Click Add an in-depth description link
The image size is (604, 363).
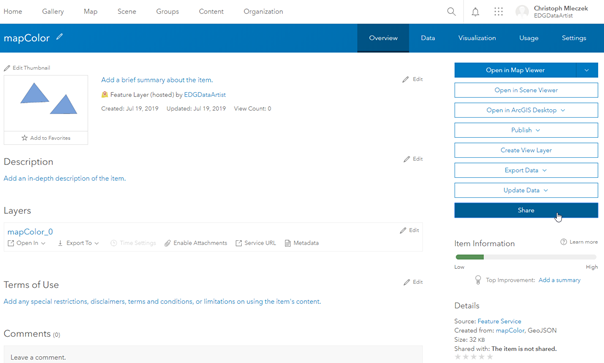click(65, 178)
